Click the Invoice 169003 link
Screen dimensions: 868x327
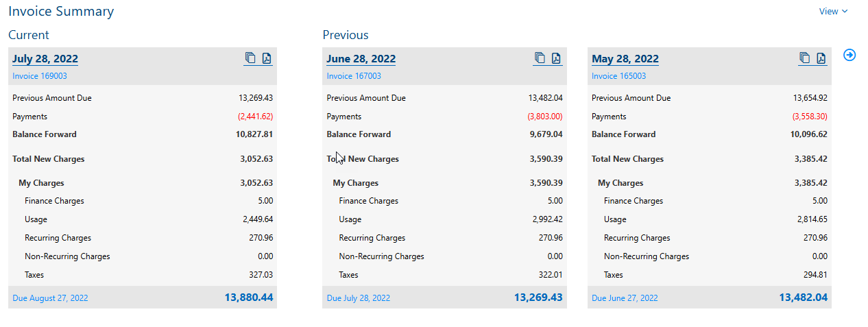click(x=40, y=76)
